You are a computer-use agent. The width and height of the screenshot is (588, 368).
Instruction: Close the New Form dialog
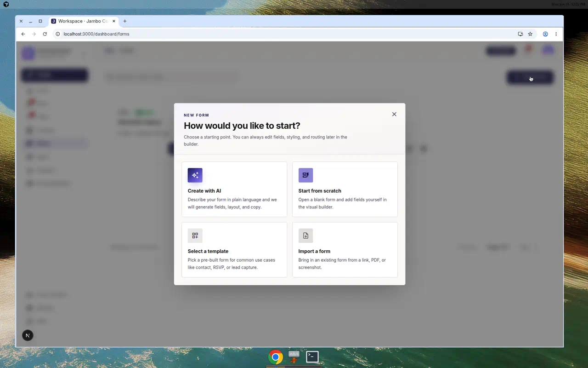394,114
